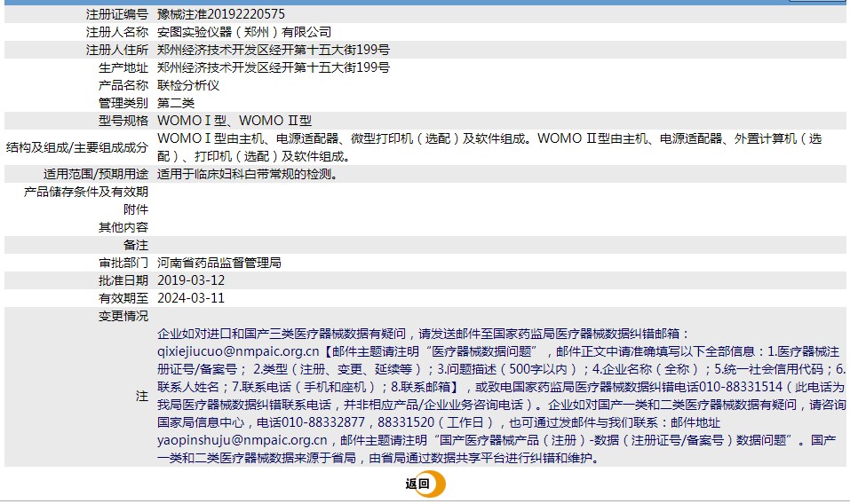Click the 其他内容 label
Image resolution: width=850 pixels, height=504 pixels.
(x=123, y=227)
